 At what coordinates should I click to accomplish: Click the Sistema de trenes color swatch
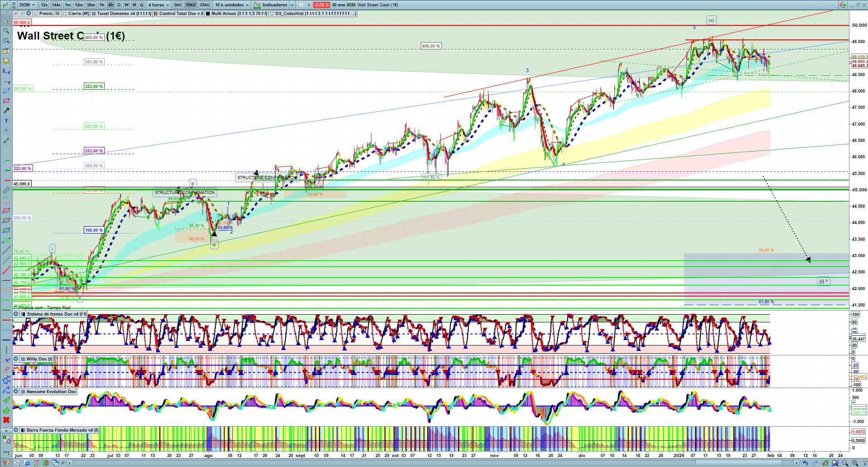(23, 314)
